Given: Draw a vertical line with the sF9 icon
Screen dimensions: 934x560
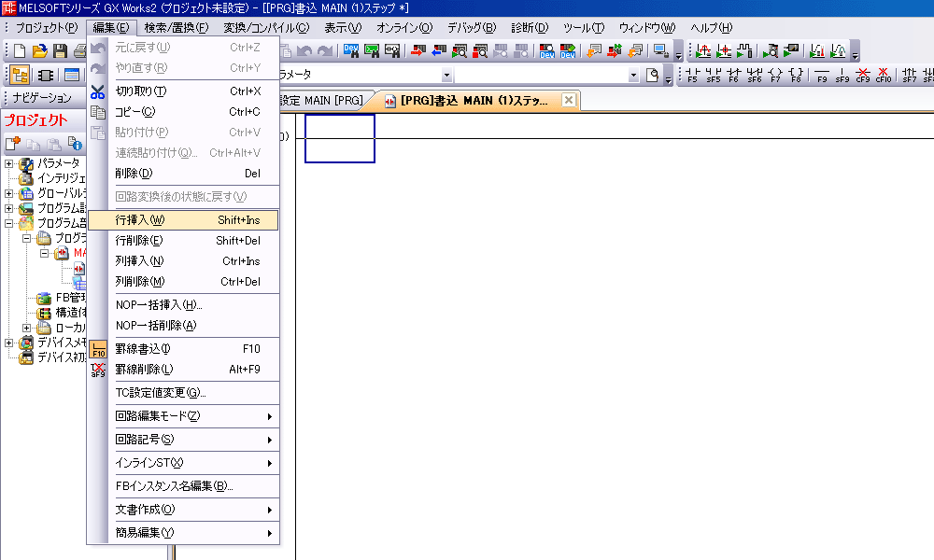Looking at the screenshot, I should (842, 75).
